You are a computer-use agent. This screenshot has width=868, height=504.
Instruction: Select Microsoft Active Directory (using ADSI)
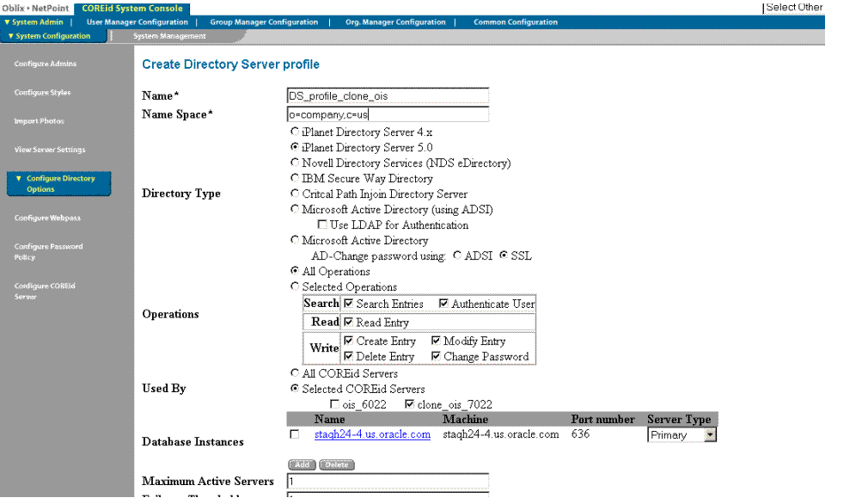[295, 209]
